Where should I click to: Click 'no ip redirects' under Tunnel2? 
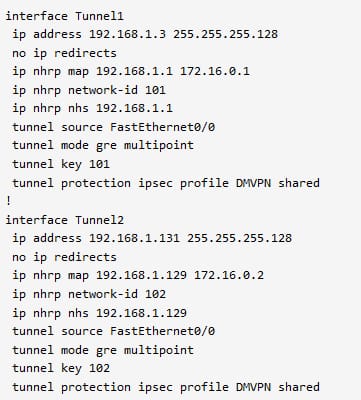[x=64, y=257]
